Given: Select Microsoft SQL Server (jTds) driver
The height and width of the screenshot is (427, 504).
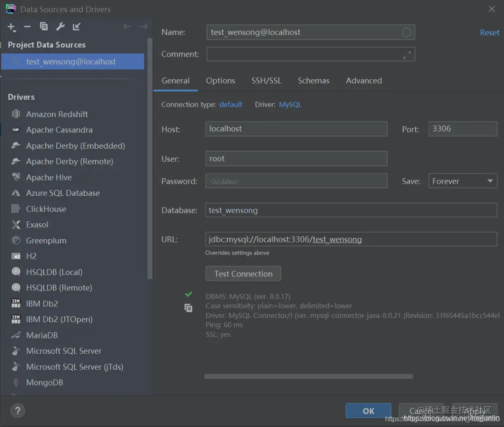Looking at the screenshot, I should pos(75,367).
